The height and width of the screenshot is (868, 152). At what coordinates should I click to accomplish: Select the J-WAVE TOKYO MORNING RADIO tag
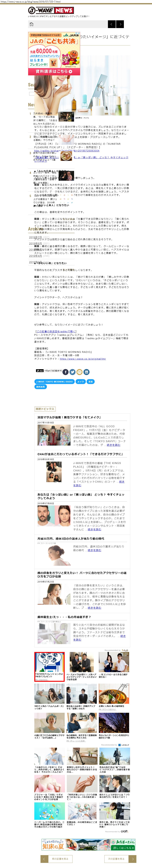54,382
